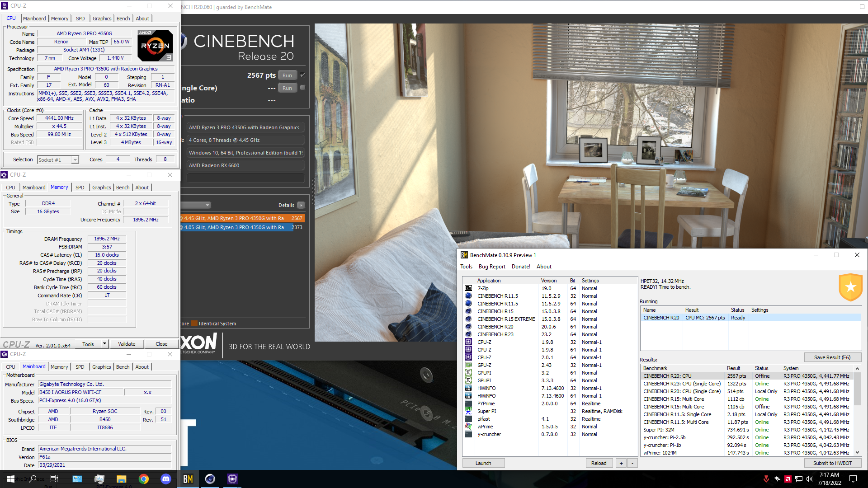The height and width of the screenshot is (488, 868).
Task: Open the Windows notification center
Action: (853, 479)
